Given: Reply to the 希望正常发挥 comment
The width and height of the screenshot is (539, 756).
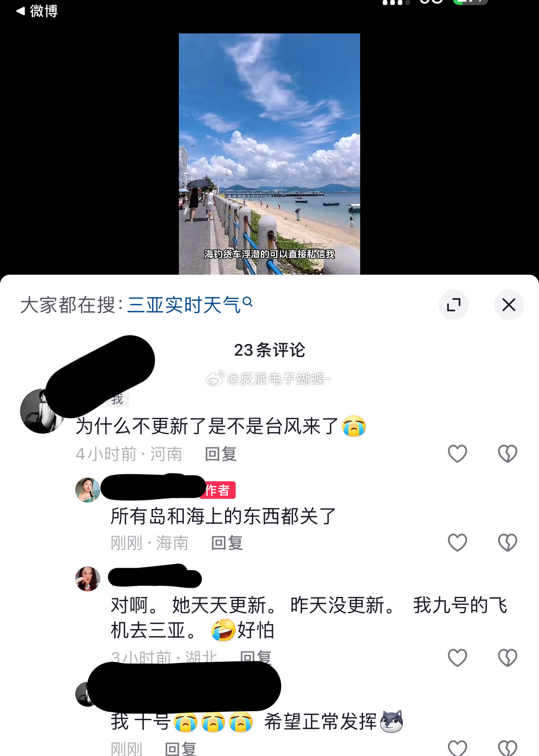Looking at the screenshot, I should (x=181, y=749).
